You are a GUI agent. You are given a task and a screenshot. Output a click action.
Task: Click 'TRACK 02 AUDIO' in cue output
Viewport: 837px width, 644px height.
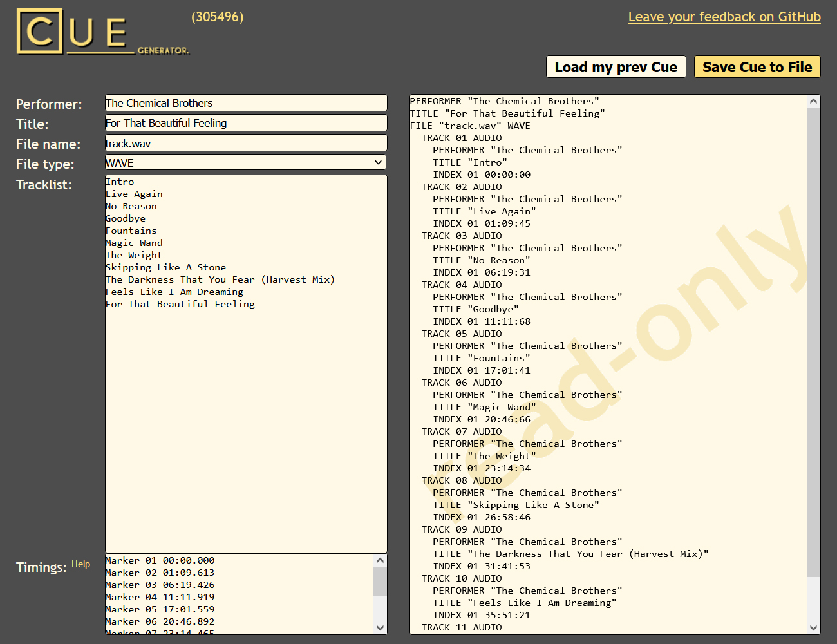click(462, 187)
